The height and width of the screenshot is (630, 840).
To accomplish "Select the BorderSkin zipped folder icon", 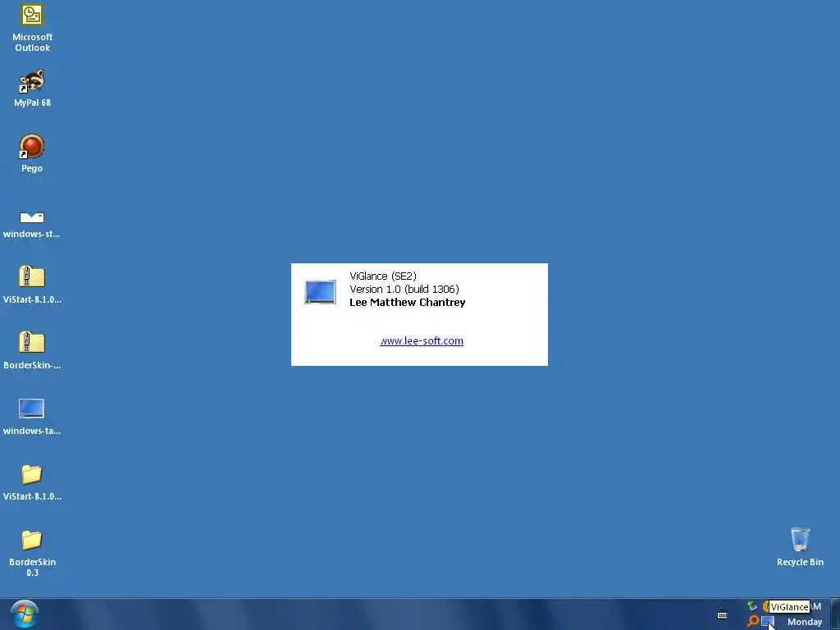I will [x=32, y=342].
